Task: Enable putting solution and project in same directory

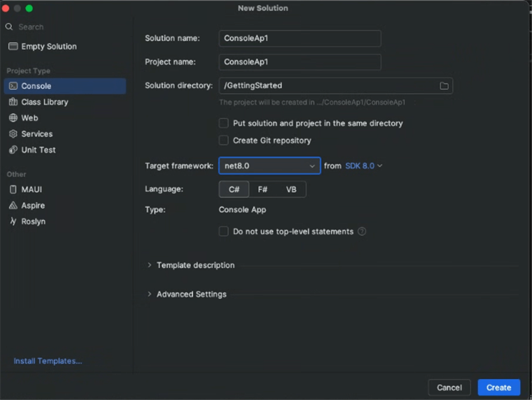Action: pyautogui.click(x=224, y=123)
